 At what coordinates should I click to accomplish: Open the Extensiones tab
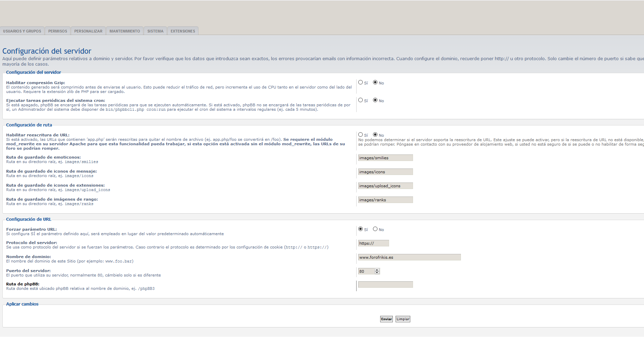(x=183, y=31)
